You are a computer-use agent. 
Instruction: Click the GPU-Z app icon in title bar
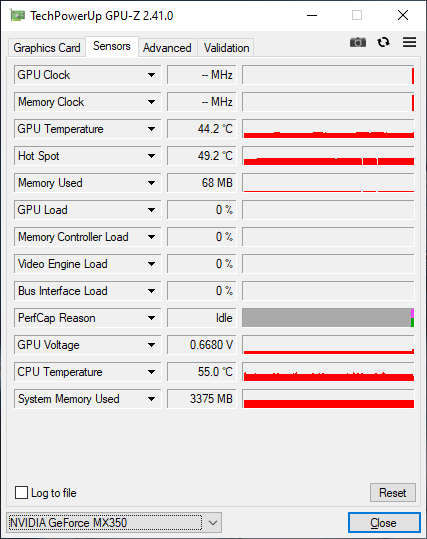pyautogui.click(x=18, y=15)
